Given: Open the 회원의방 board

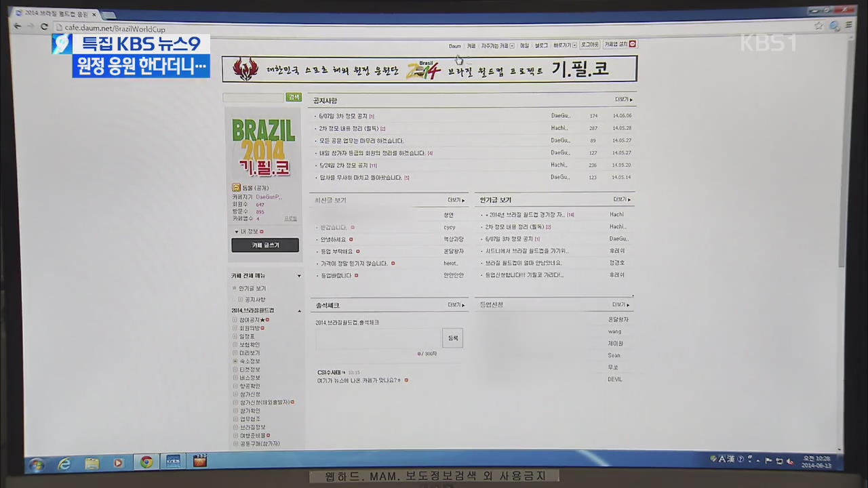Looking at the screenshot, I should [x=250, y=328].
